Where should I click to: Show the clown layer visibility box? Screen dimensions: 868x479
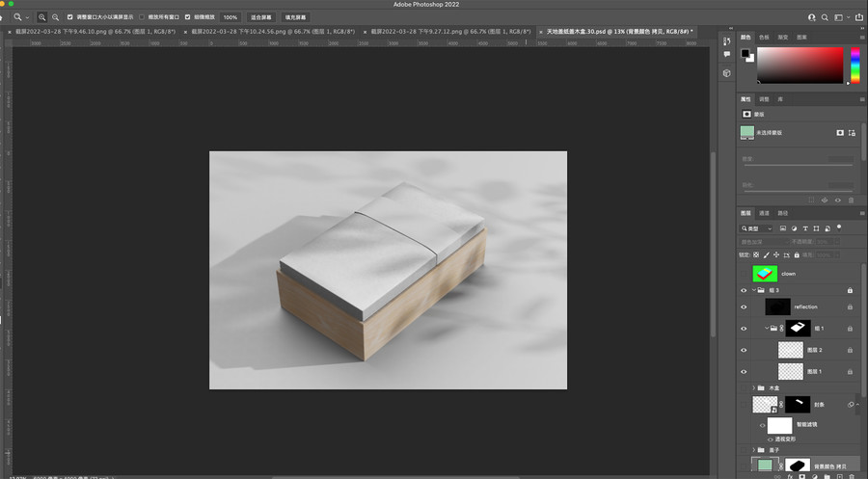744,274
